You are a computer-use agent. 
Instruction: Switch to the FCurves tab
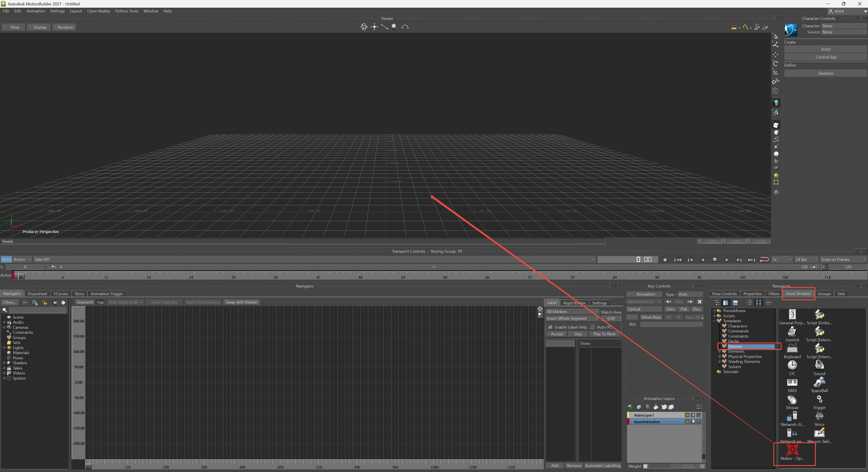click(x=61, y=294)
